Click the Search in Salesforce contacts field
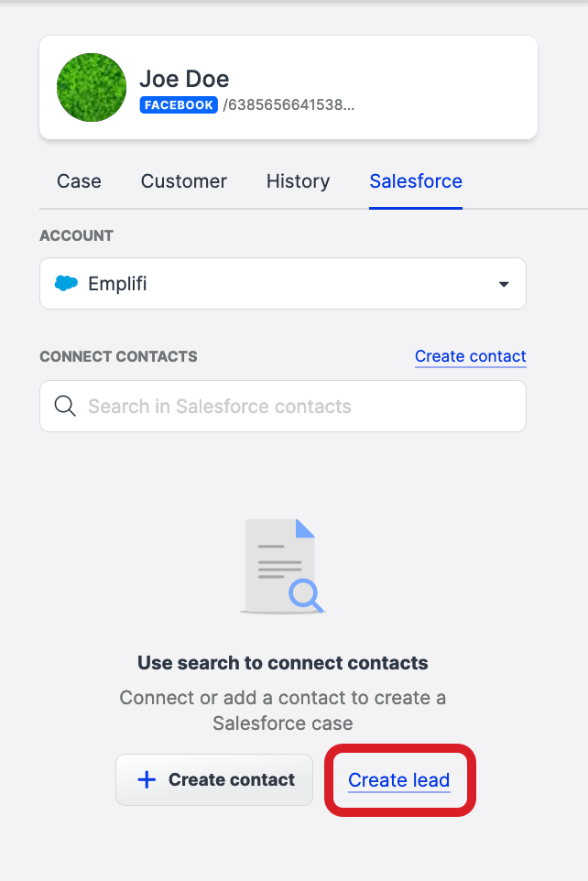Viewport: 588px width, 881px height. tap(283, 406)
